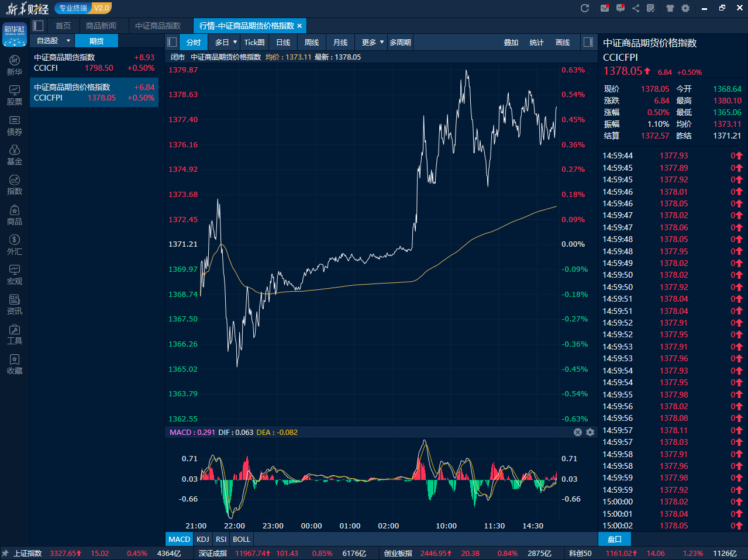This screenshot has width=748, height=560.
Task: Open the skin theme shirt icon
Action: click(x=670, y=8)
